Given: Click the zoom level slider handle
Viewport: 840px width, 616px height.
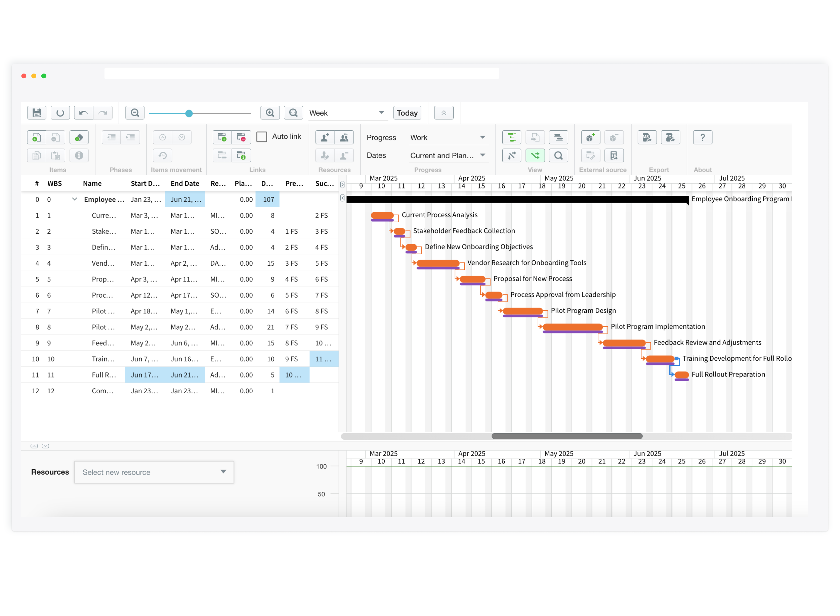Looking at the screenshot, I should tap(189, 113).
